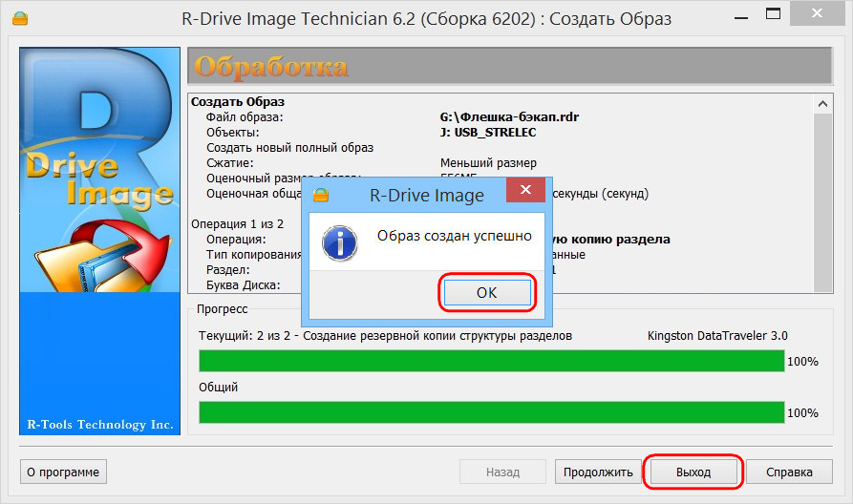The image size is (853, 504).
Task: Click the Текущий progress bar
Action: [x=491, y=361]
